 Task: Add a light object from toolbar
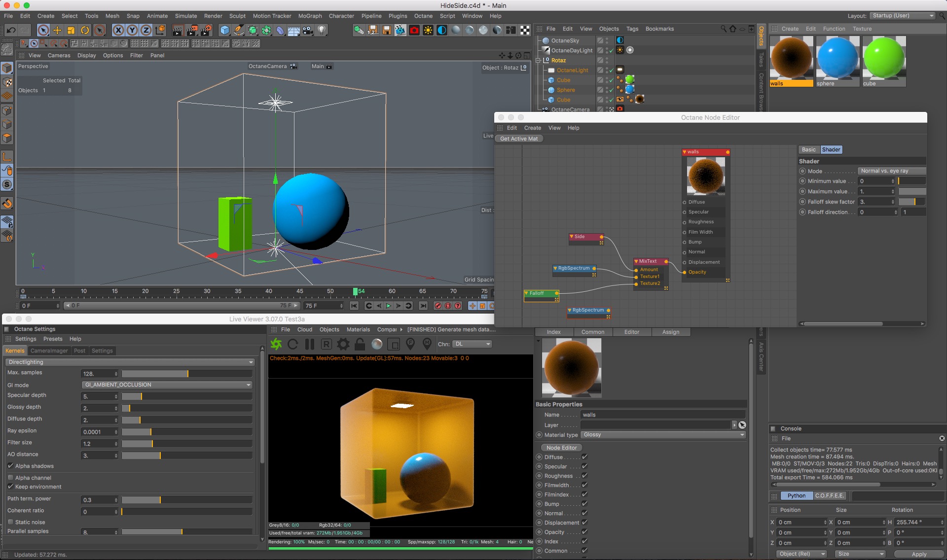[322, 31]
